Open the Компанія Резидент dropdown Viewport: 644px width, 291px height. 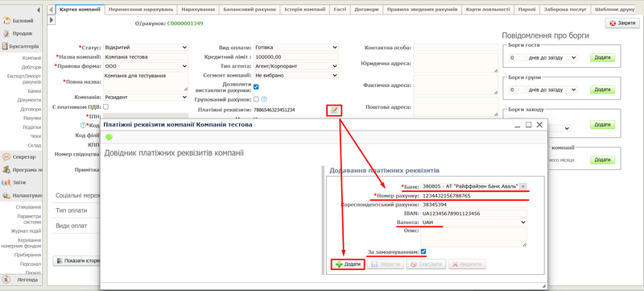click(146, 97)
